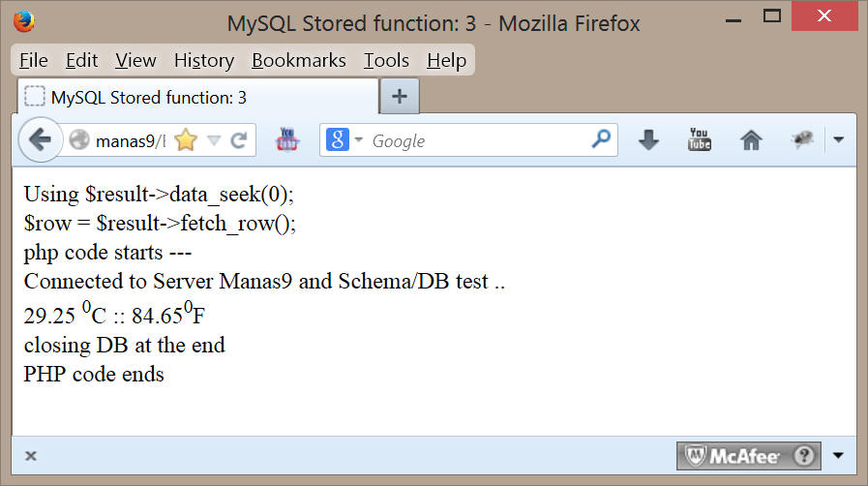
Task: Click the McAfee SiteAdvisor button
Action: [x=748, y=456]
